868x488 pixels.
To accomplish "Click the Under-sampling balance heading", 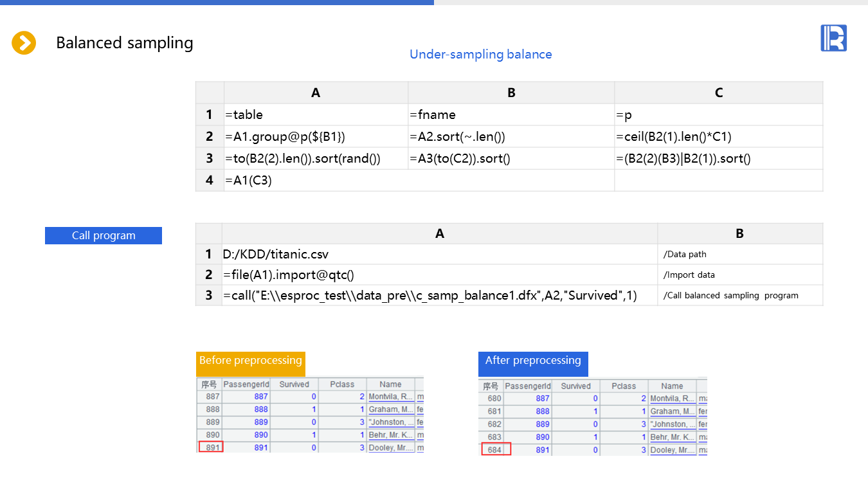I will [480, 55].
